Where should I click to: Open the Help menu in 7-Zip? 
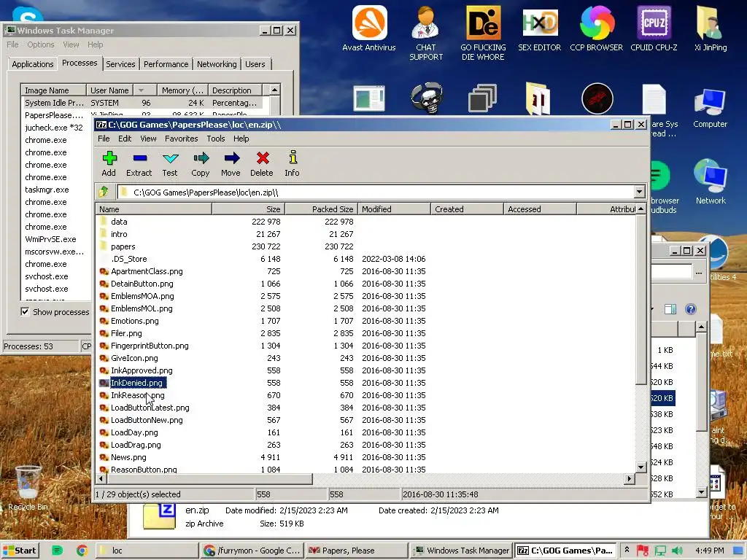pos(241,139)
